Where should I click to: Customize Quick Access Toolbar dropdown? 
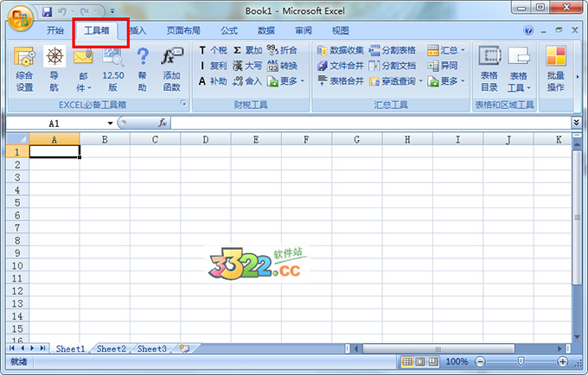click(x=112, y=11)
